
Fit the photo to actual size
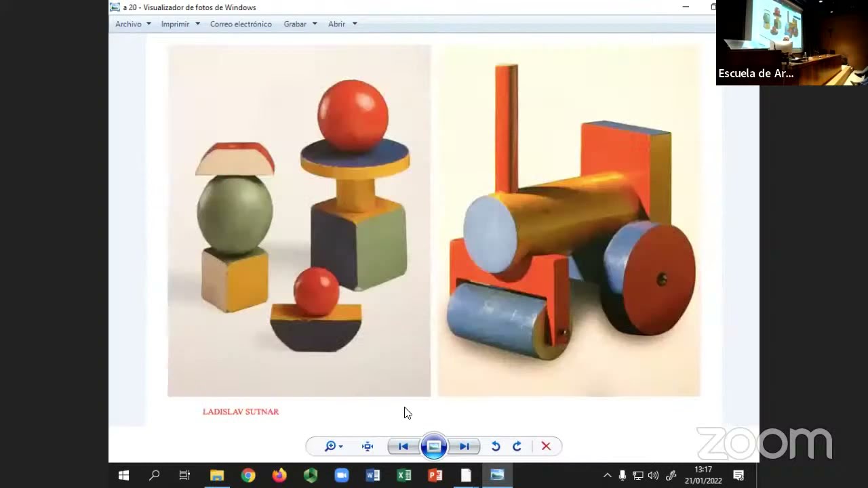click(368, 446)
